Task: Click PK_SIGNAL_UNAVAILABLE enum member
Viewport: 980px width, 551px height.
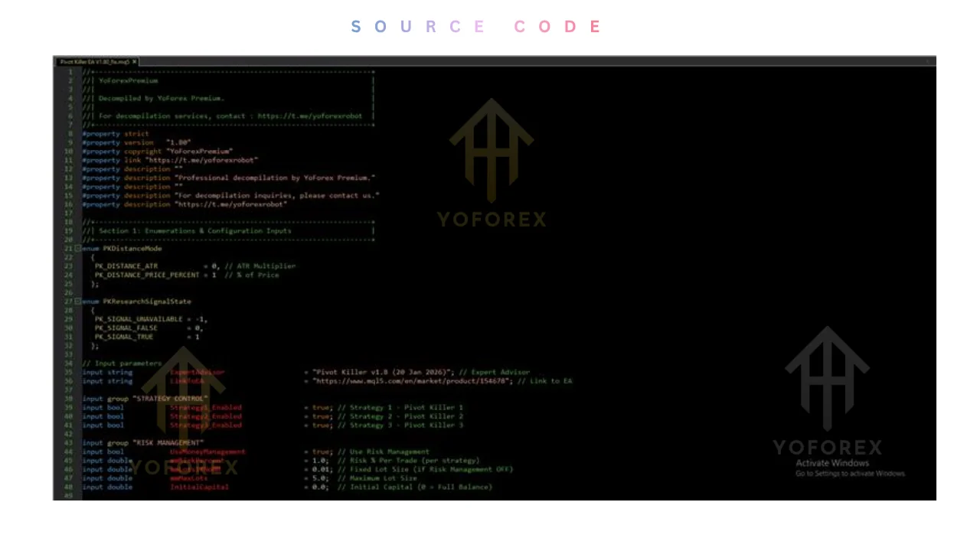Action: click(x=139, y=319)
